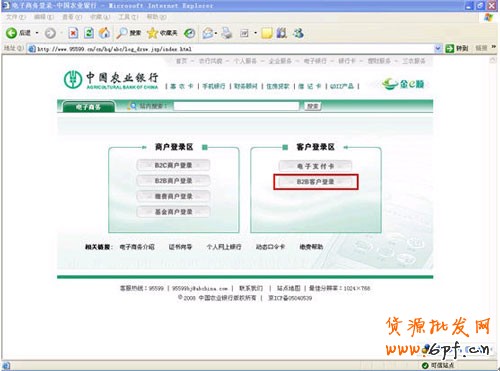This screenshot has height=371, width=500.
Task: Open Mail envelope toolbar icon
Action: pyautogui.click(x=208, y=33)
